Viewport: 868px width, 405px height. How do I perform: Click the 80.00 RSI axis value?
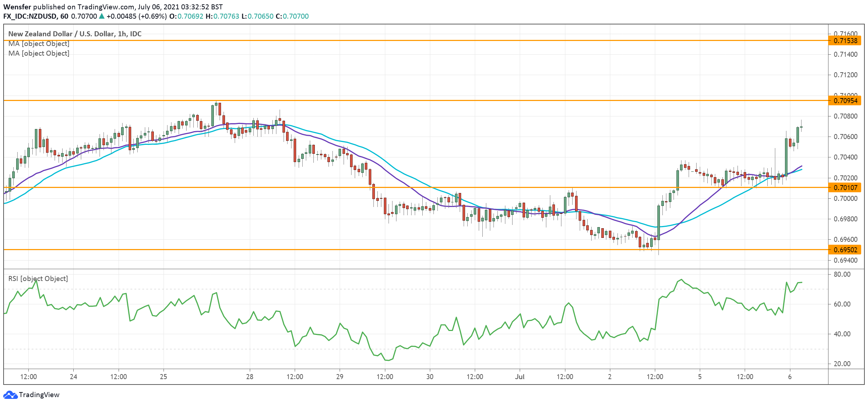[x=842, y=274]
